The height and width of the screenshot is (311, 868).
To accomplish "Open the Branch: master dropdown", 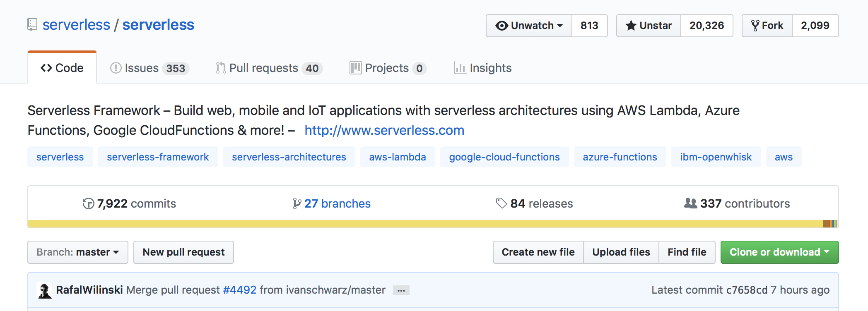I will pyautogui.click(x=78, y=252).
